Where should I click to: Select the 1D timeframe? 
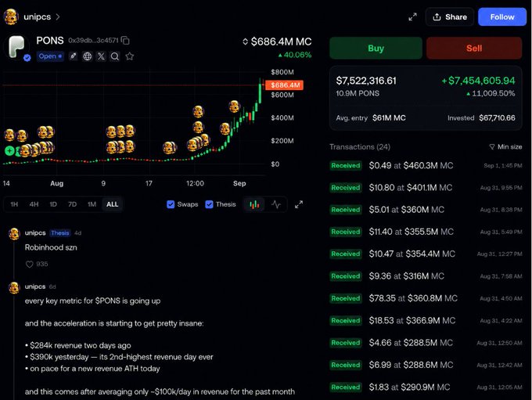pyautogui.click(x=53, y=204)
